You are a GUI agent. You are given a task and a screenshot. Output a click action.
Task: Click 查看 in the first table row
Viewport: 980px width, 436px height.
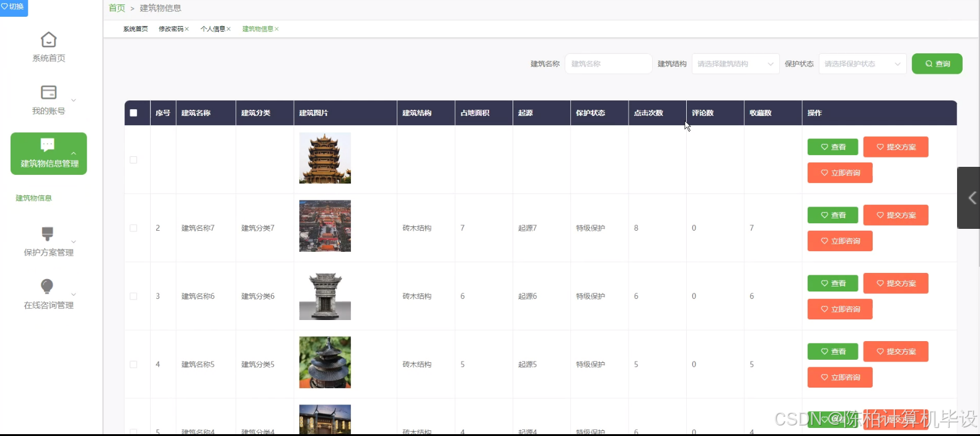click(x=832, y=147)
